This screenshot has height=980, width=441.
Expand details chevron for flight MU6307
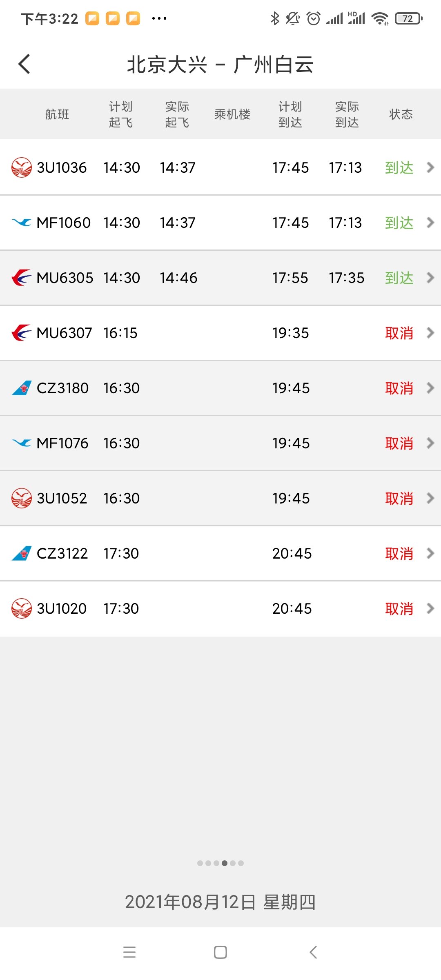click(x=430, y=333)
